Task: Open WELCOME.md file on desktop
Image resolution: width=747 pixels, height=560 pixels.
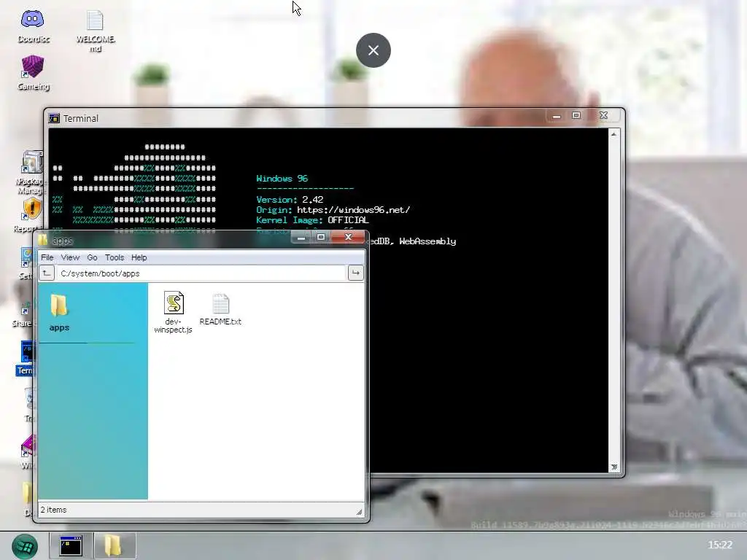Action: tap(95, 31)
